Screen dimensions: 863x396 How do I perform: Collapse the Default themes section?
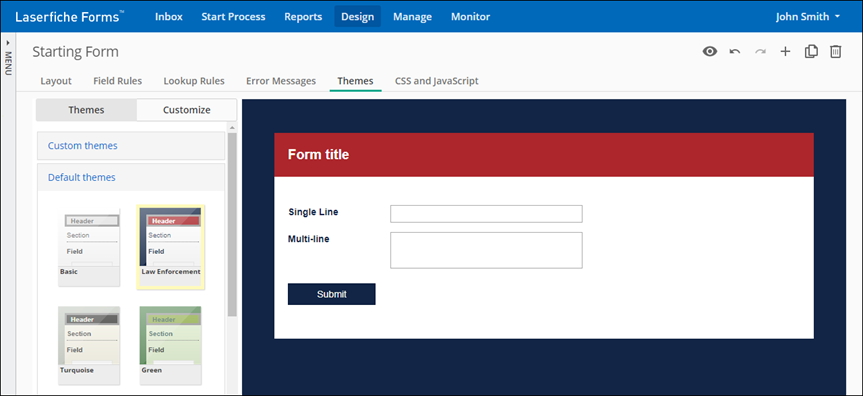point(131,177)
